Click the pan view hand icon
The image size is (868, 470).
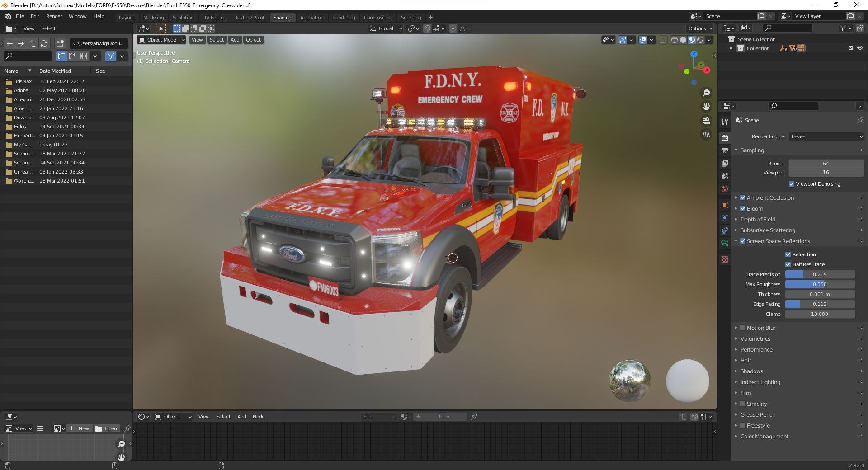click(706, 107)
